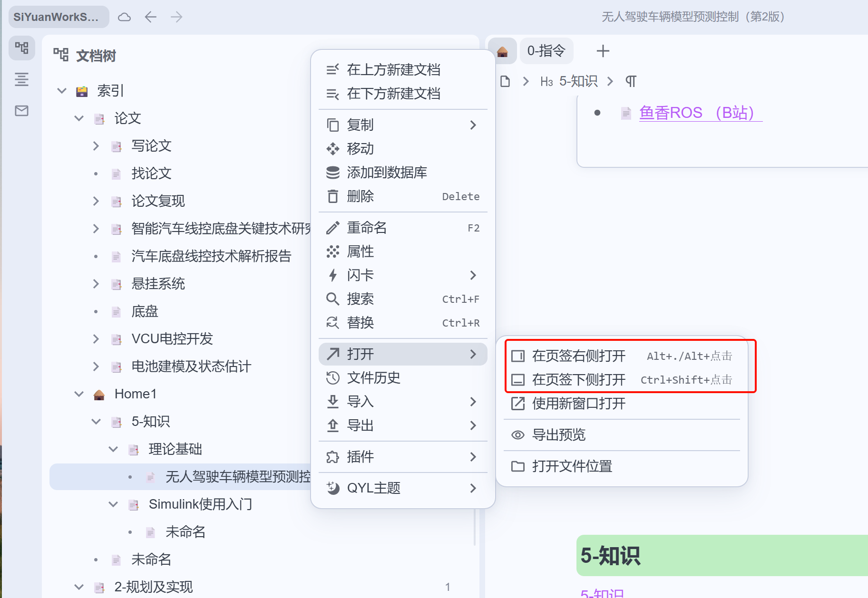This screenshot has height=598, width=868.
Task: Select 底盘 document in tree
Action: 145,311
